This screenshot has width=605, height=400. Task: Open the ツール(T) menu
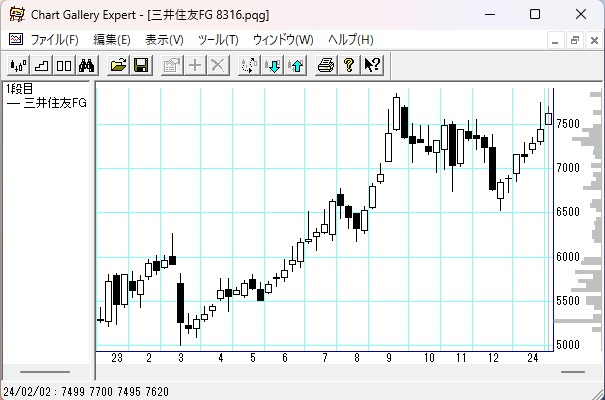218,40
